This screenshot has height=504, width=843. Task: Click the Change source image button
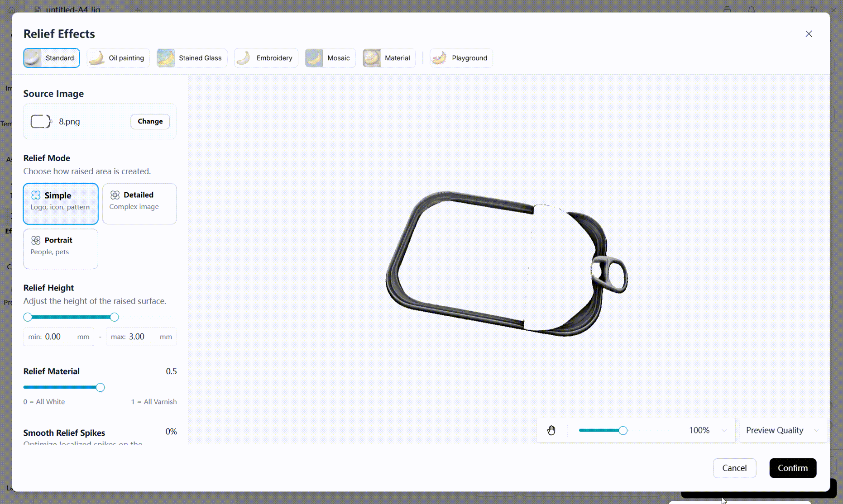[x=150, y=121]
